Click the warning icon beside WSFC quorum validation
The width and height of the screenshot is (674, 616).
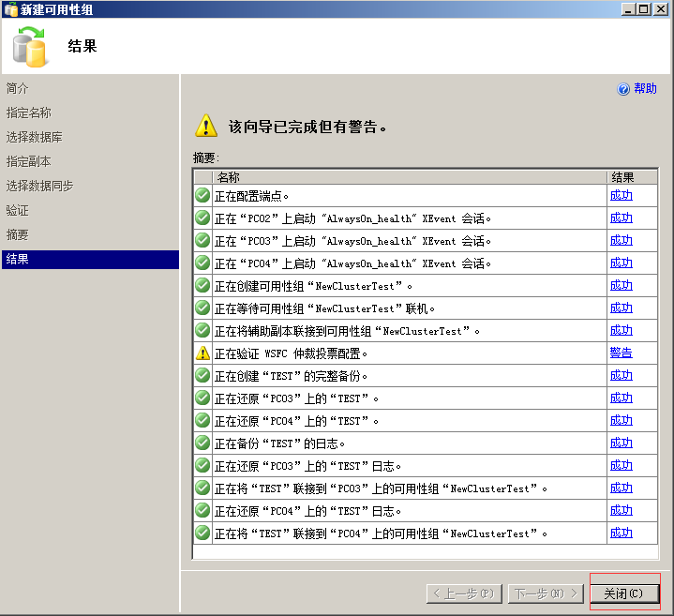click(202, 353)
